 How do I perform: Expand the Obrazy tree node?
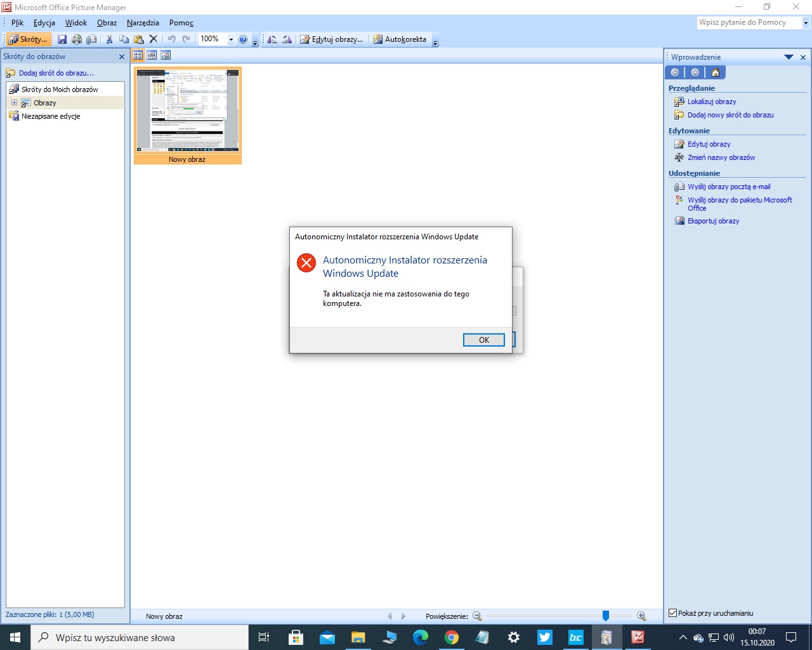coord(14,103)
